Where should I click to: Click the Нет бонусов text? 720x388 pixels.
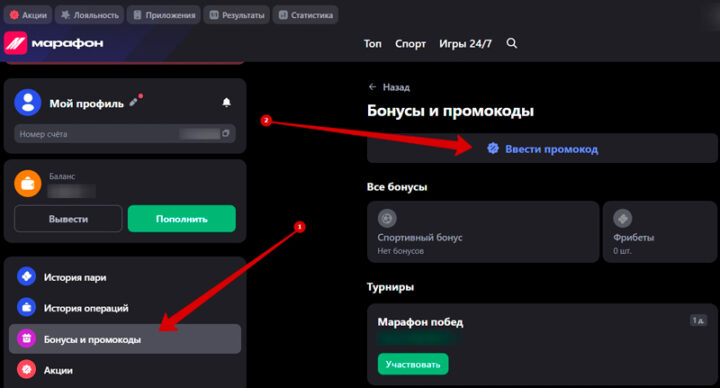coord(400,251)
